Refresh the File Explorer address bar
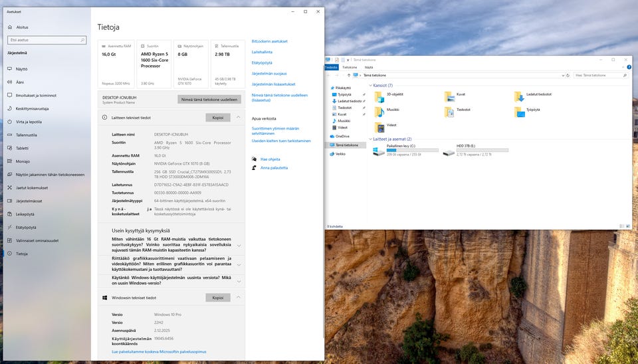638x364 pixels. [568, 75]
